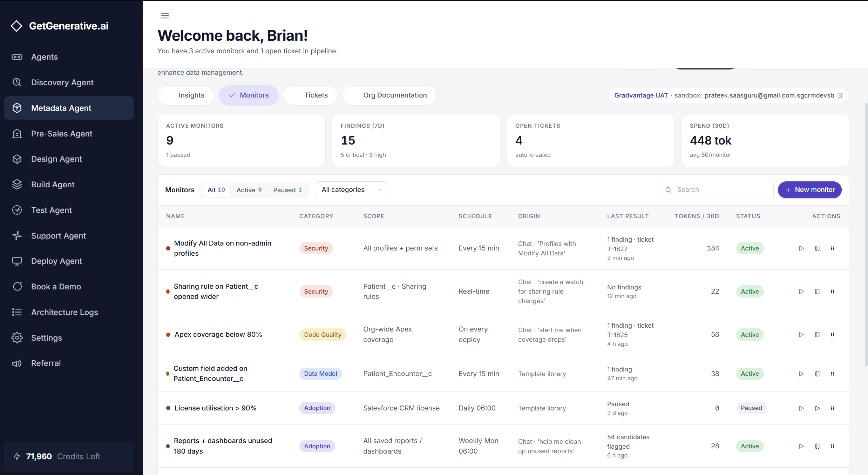The image size is (868, 475).
Task: Open more actions for Modify All Data row
Action: click(x=833, y=248)
